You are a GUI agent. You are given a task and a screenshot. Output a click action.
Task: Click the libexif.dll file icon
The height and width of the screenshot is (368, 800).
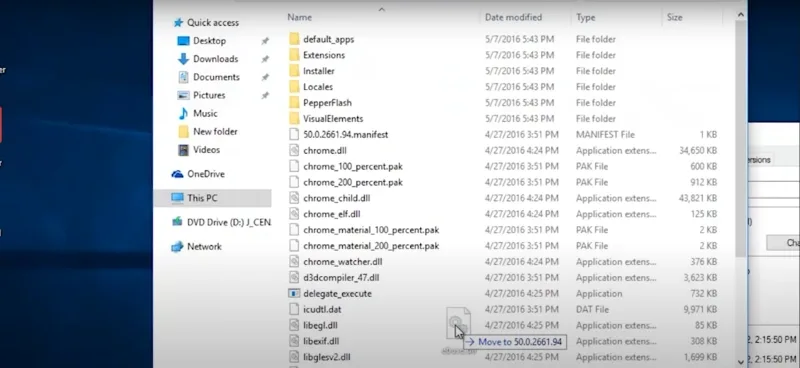coord(293,341)
